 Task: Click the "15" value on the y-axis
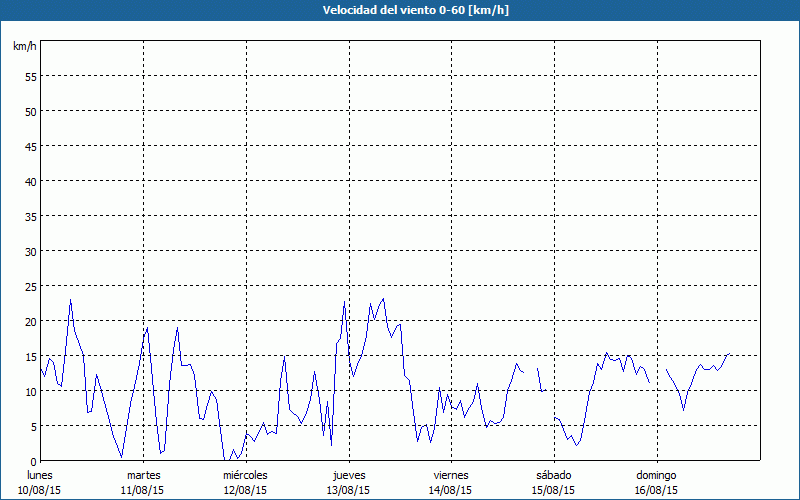tap(30, 356)
